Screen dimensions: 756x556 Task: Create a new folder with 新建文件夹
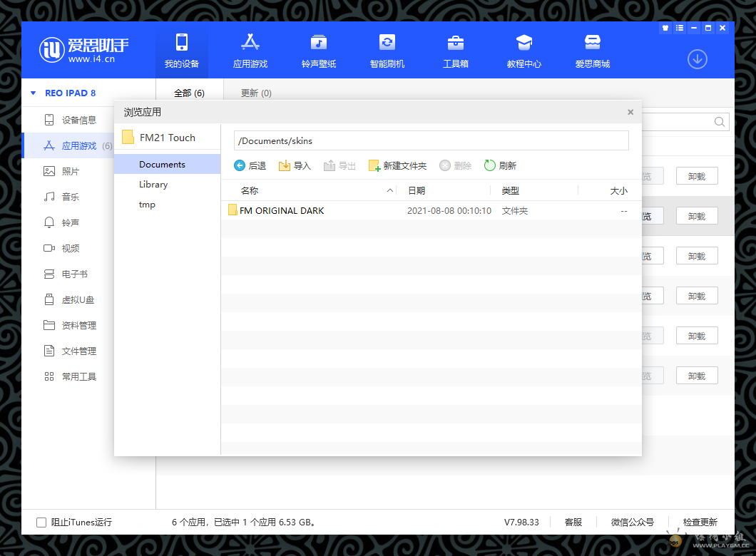[x=397, y=165]
